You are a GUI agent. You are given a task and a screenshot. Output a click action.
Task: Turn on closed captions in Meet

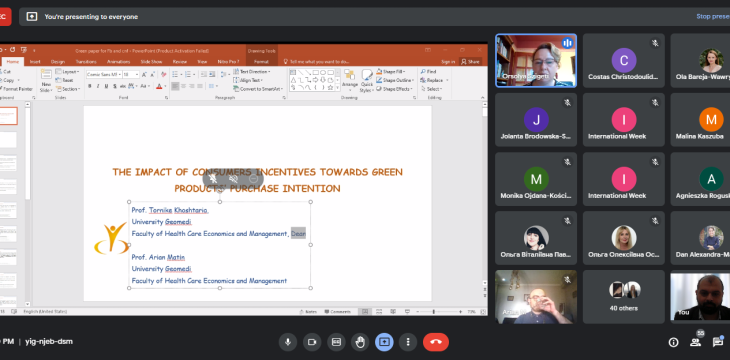[x=336, y=342]
